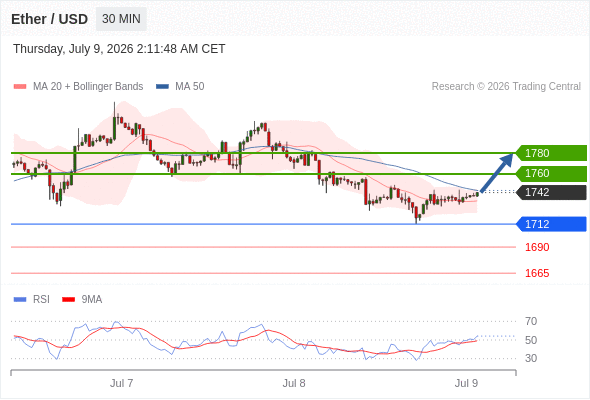Click the blue upward forecast arrow

497,173
